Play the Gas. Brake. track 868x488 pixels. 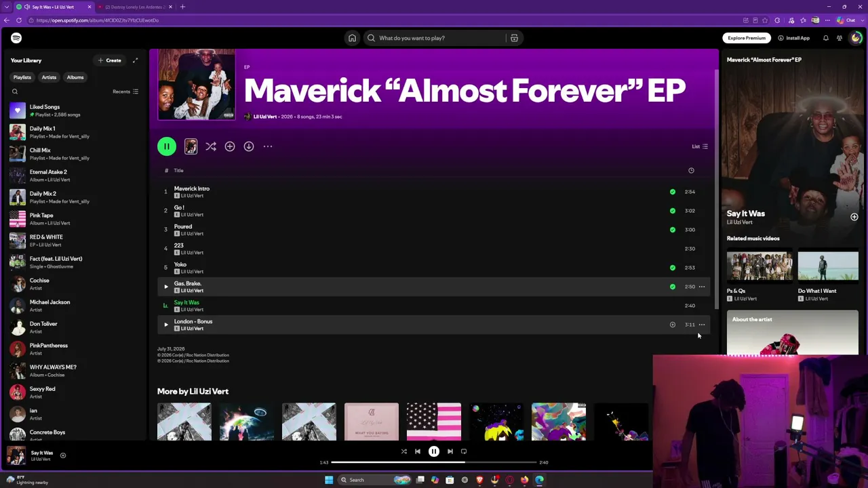165,287
